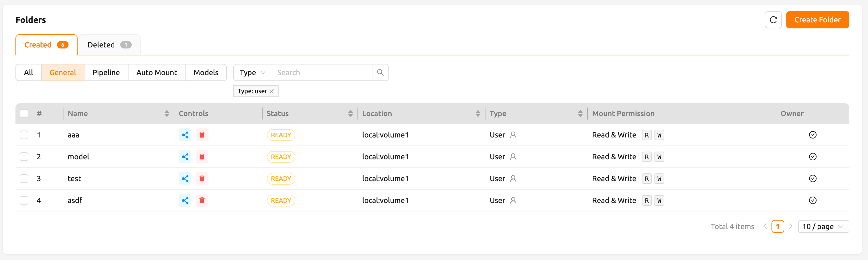Switch to the Deleted tab
Viewport: 868px width, 260px height.
[109, 45]
